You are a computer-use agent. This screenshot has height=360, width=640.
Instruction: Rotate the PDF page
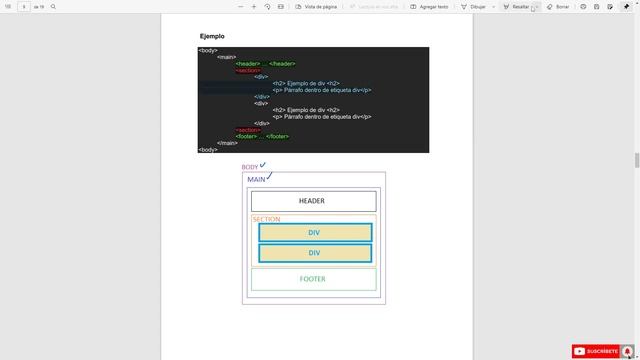(267, 7)
